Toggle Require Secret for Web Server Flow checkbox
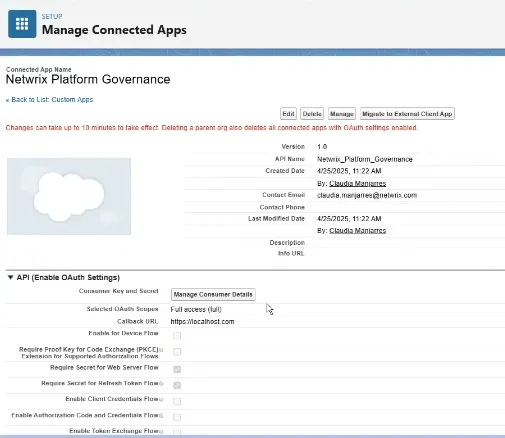Screen dimensions: 505x438 pos(177,369)
